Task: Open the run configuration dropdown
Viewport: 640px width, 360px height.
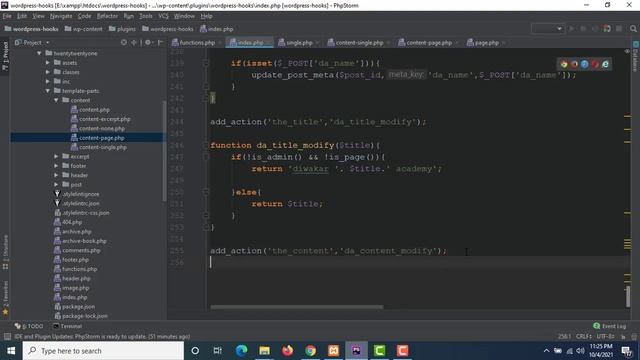Action: click(x=547, y=29)
